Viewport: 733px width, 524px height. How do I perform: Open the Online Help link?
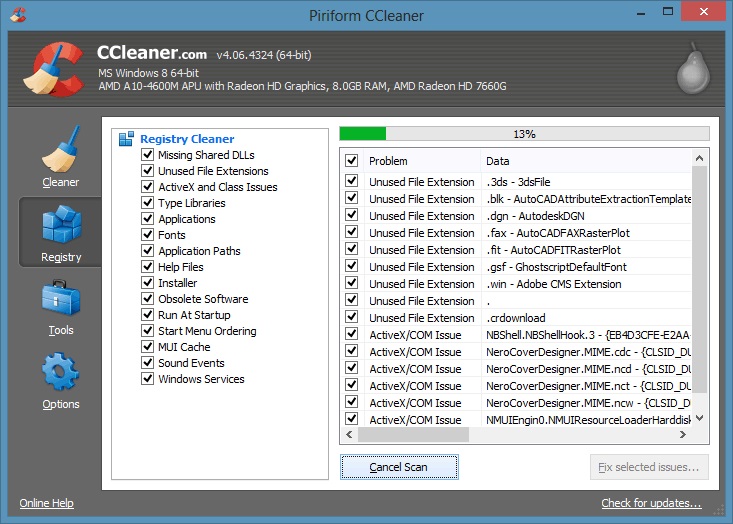(46, 503)
